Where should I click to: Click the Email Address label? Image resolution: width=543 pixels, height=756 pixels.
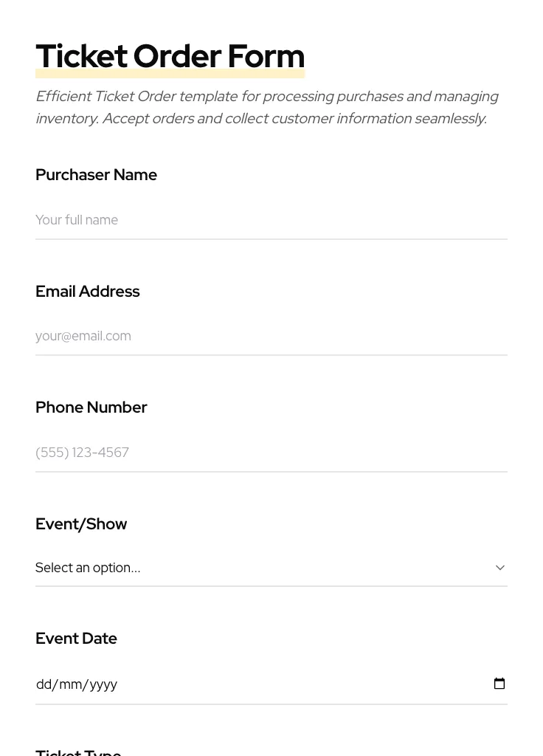pyautogui.click(x=87, y=292)
